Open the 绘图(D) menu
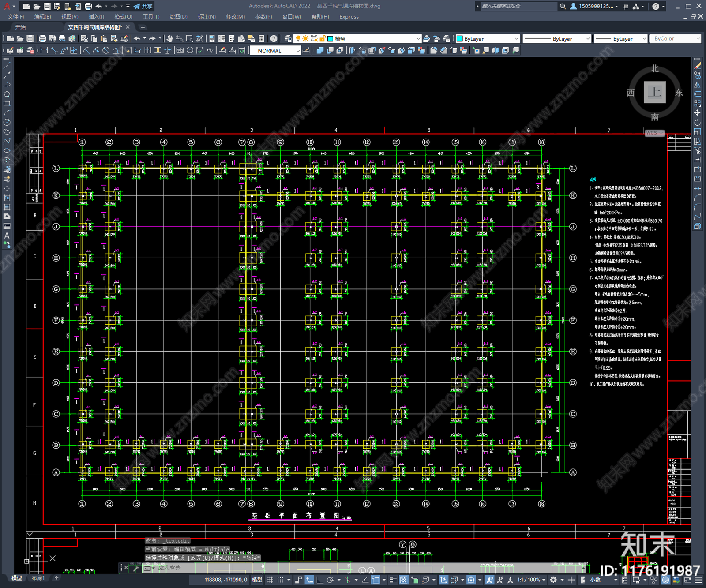 178,17
